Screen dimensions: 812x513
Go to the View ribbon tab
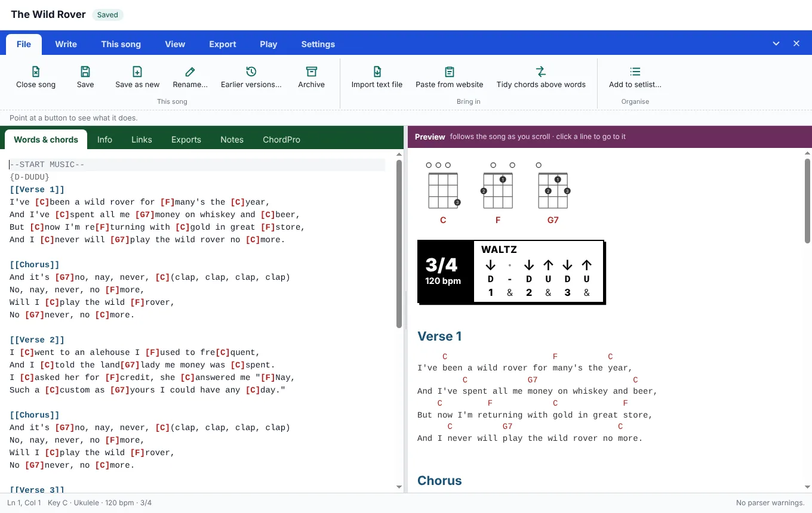pos(175,44)
